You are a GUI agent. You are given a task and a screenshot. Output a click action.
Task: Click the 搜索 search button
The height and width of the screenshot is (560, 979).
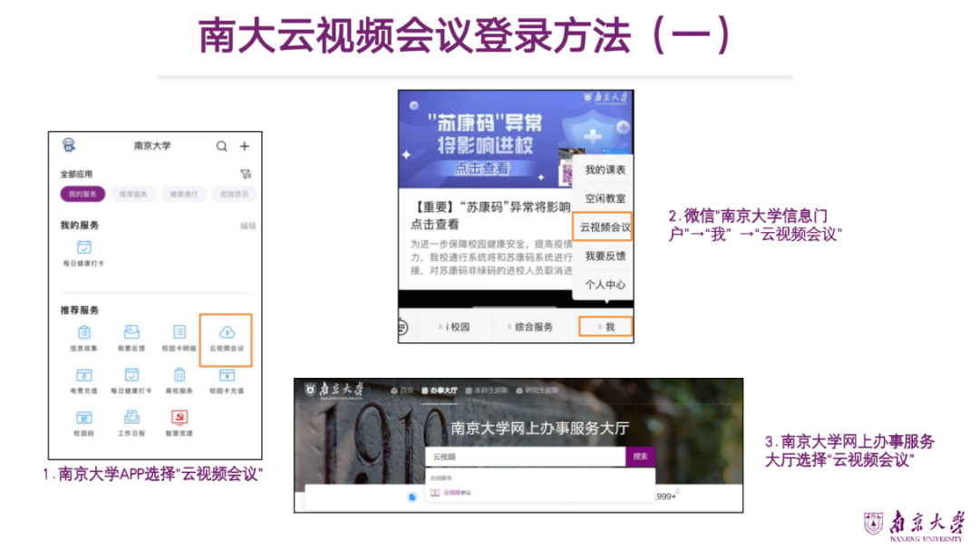pyautogui.click(x=641, y=455)
